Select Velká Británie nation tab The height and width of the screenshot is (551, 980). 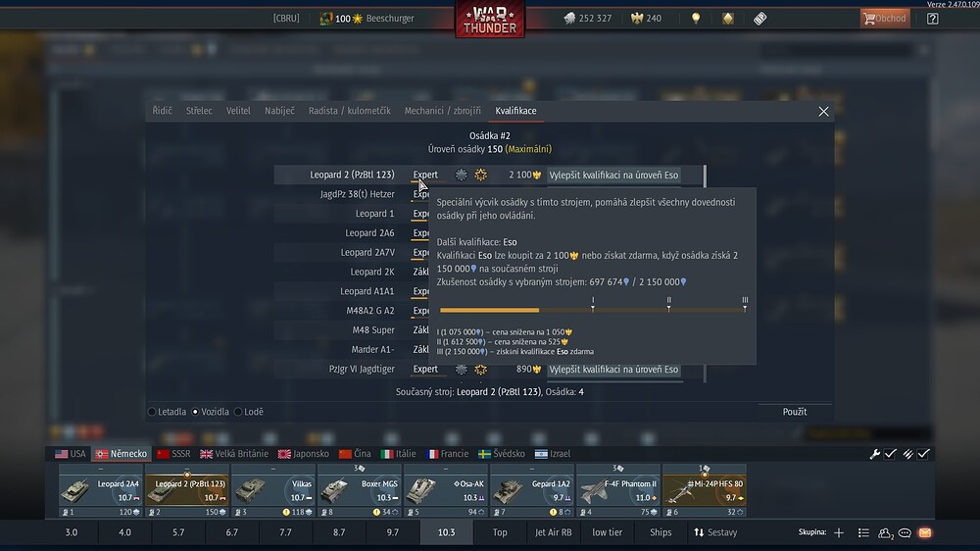[x=234, y=454]
